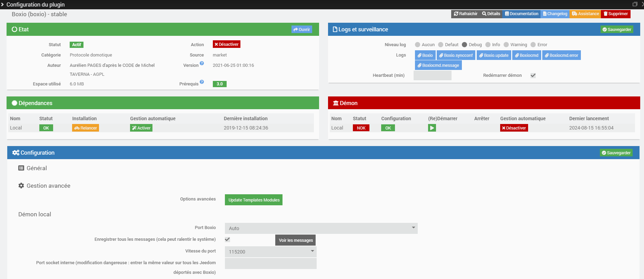
Task: Click the window restore icon in title bar
Action: click(x=635, y=4)
